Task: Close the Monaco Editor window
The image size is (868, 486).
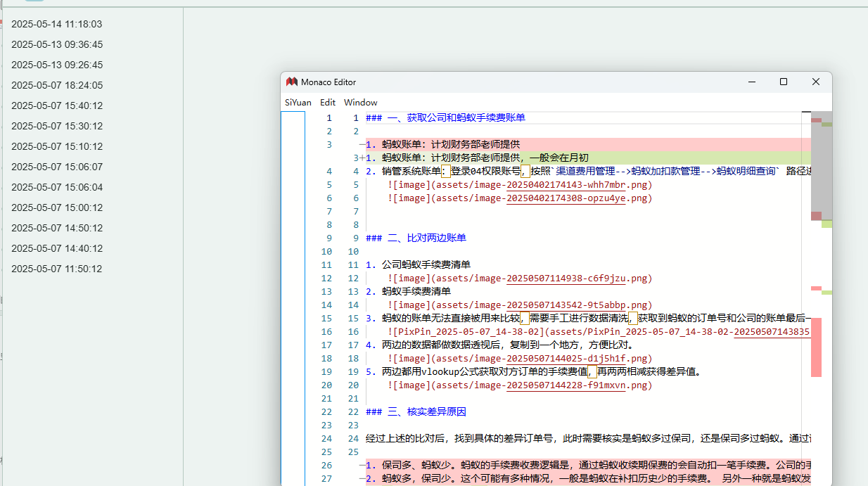Action: [815, 82]
